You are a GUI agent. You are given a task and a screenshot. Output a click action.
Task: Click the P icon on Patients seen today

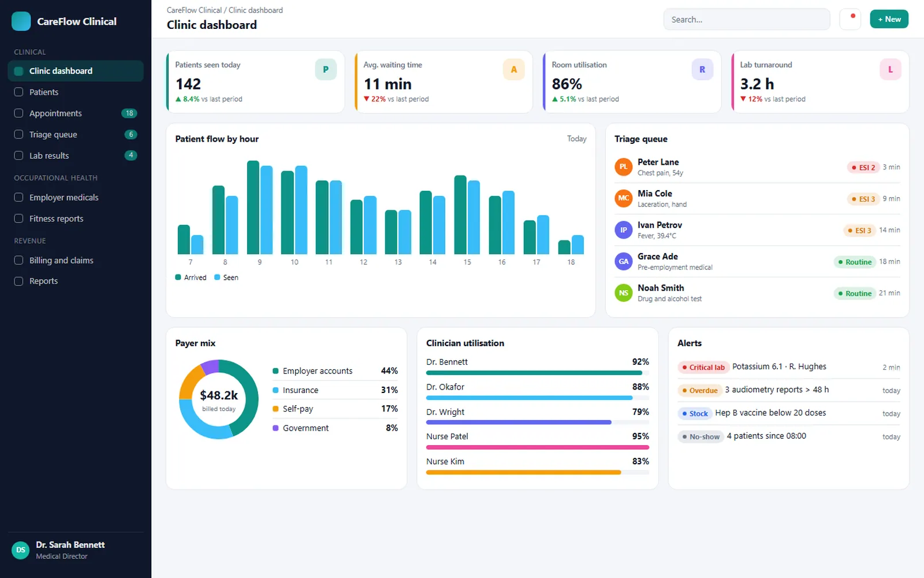pos(326,69)
